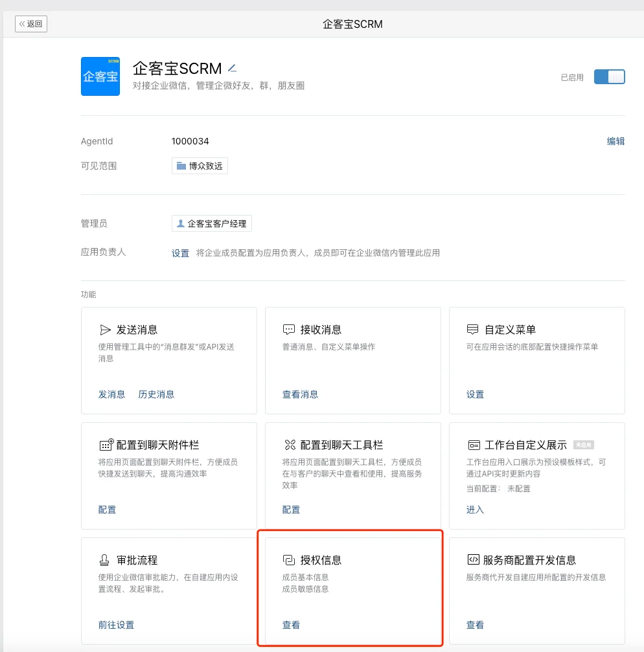Click the 编辑 link next to AgentId
644x652 pixels.
pyautogui.click(x=615, y=141)
